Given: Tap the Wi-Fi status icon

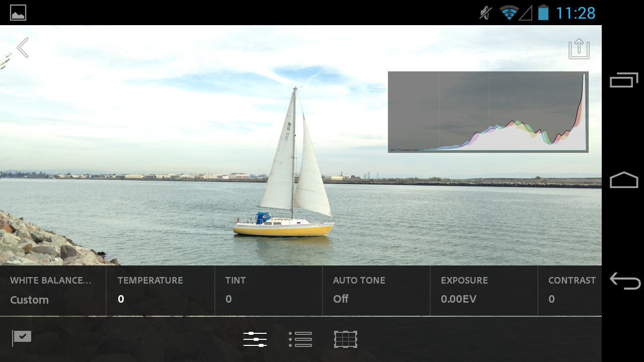Looking at the screenshot, I should (x=509, y=13).
